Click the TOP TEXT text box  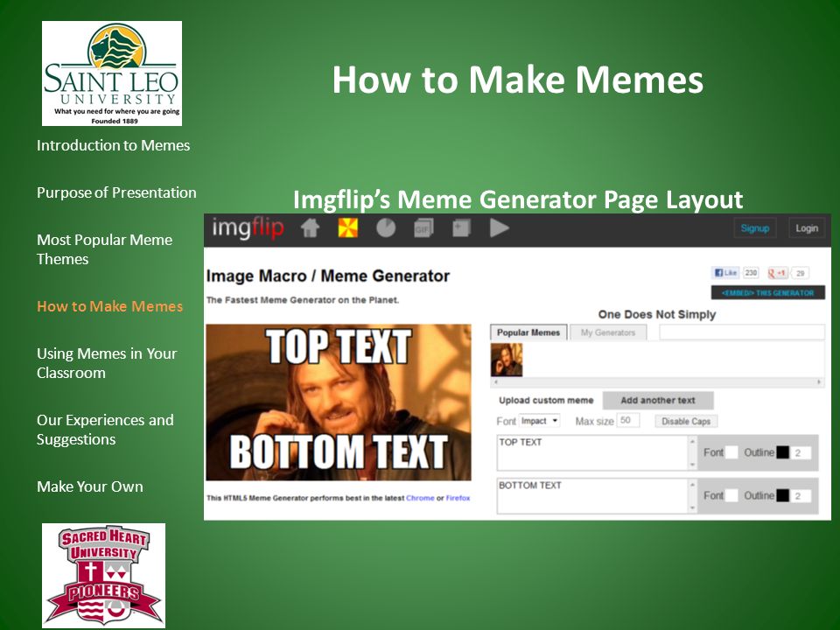click(592, 452)
